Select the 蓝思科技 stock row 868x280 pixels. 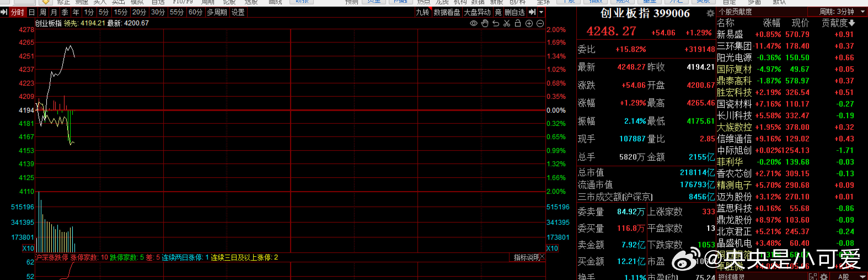(x=792, y=208)
